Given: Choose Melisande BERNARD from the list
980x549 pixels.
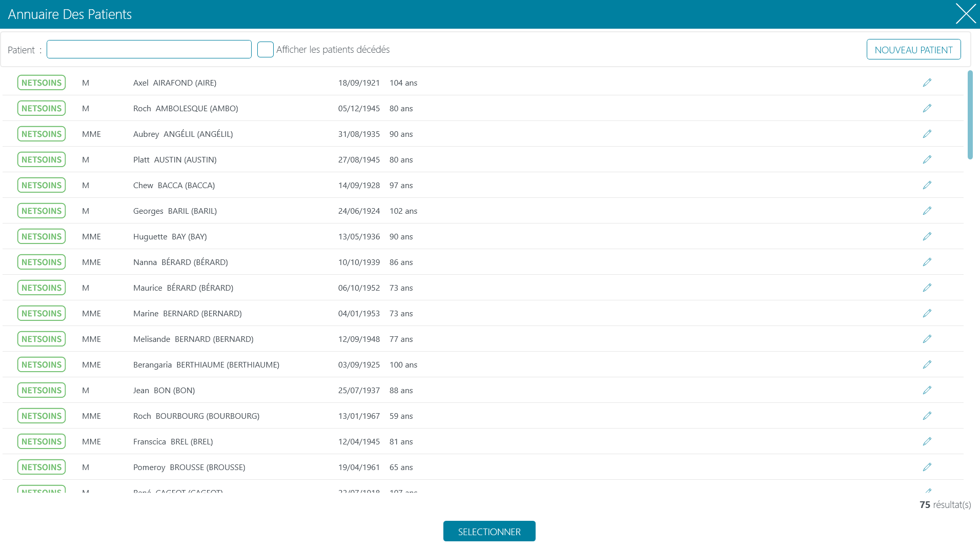Looking at the screenshot, I should 483,339.
